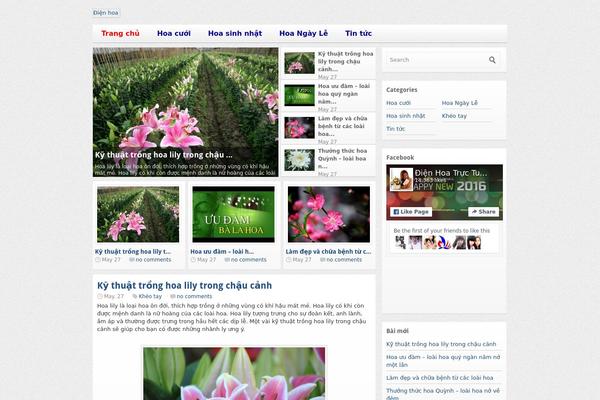Select slider thumbnail for Hoa ưu đàm

(299, 95)
